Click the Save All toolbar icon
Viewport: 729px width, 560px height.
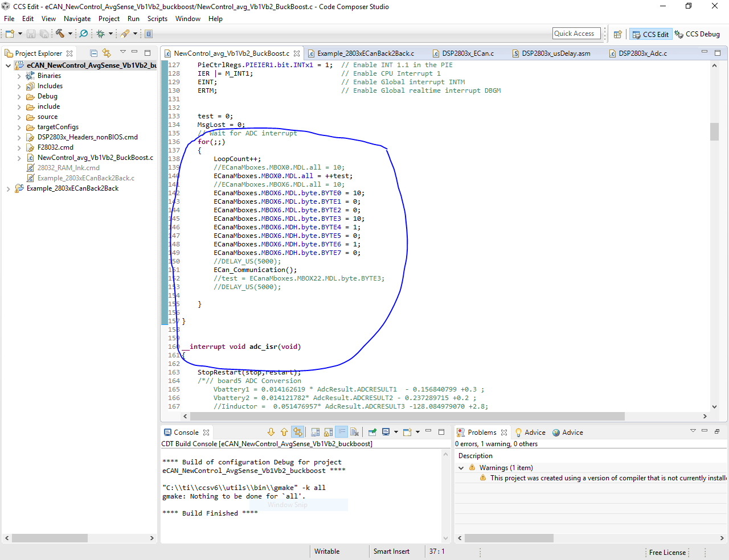coord(44,34)
